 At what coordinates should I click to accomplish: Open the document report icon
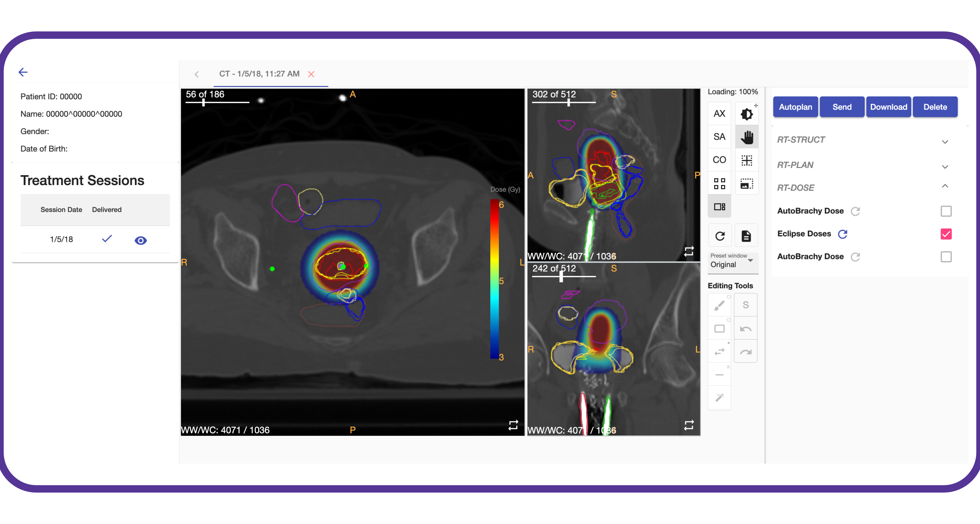(746, 236)
